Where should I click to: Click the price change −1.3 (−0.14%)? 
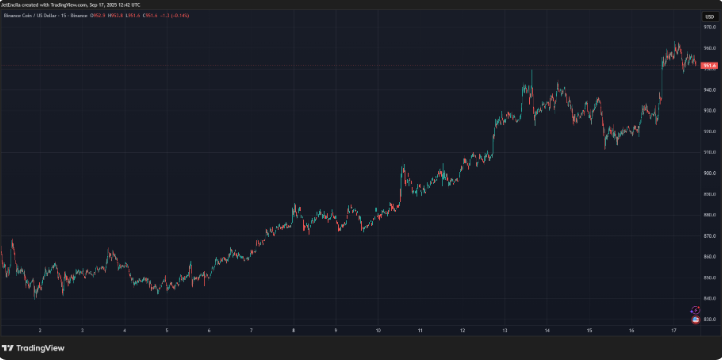175,16
